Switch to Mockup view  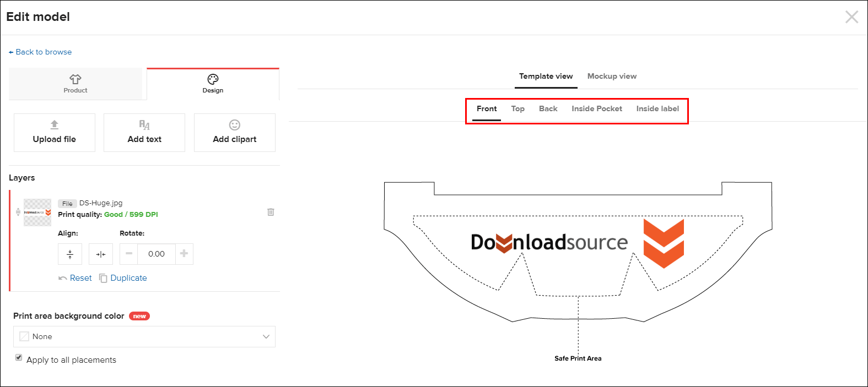[612, 77]
